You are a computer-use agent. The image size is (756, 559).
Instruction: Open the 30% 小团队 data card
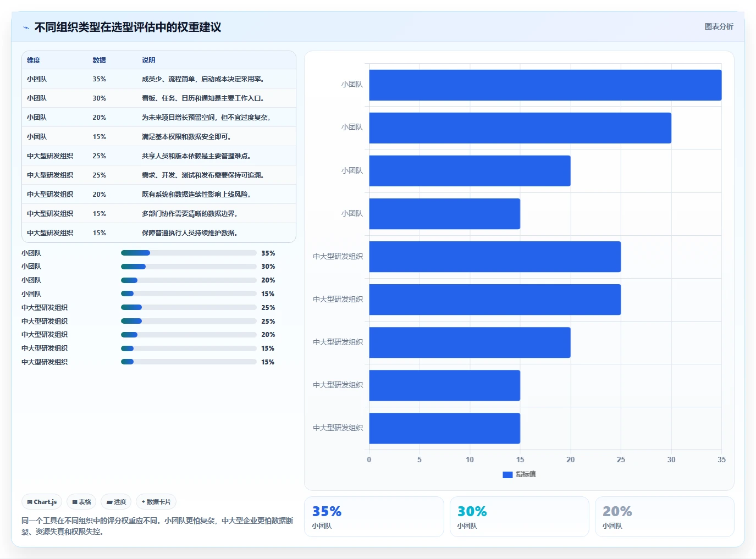click(x=519, y=517)
